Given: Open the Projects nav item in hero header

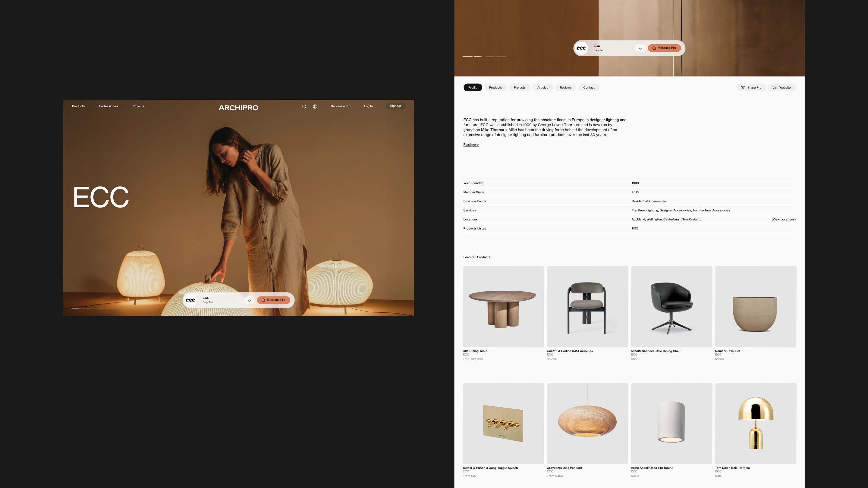Looking at the screenshot, I should tap(139, 106).
